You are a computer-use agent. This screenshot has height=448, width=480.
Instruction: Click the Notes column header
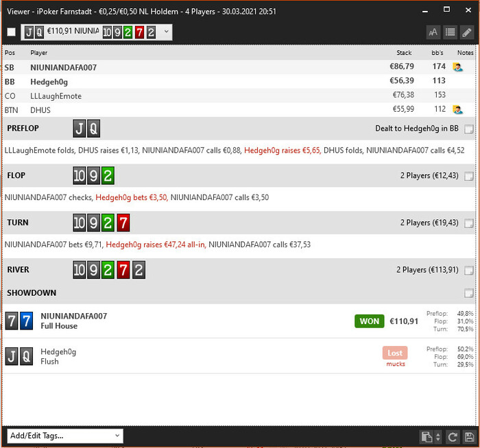(466, 53)
